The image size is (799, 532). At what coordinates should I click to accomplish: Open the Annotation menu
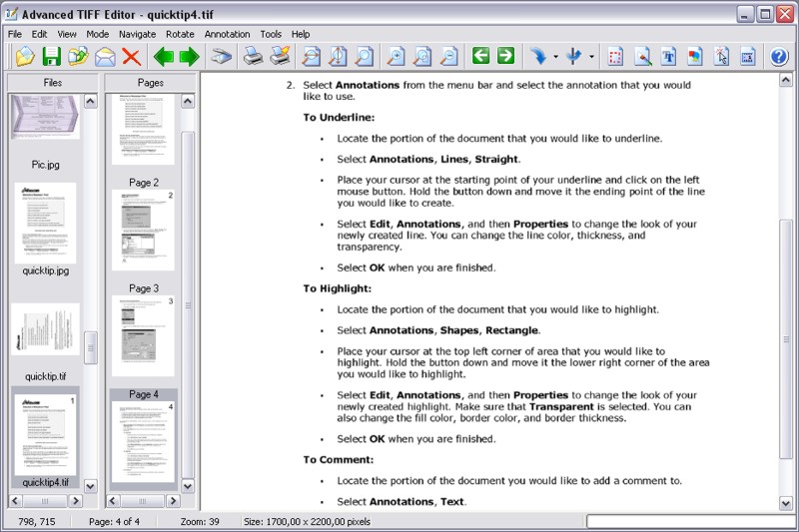point(228,34)
